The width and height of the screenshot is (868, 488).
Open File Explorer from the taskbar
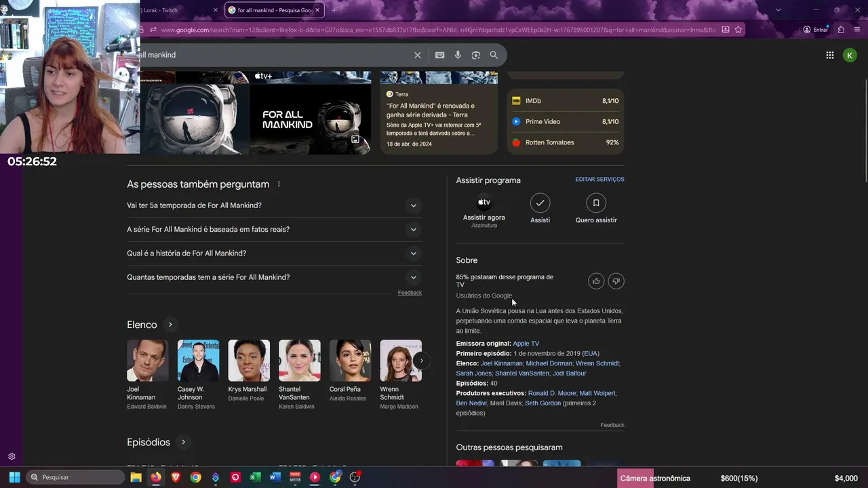click(136, 477)
